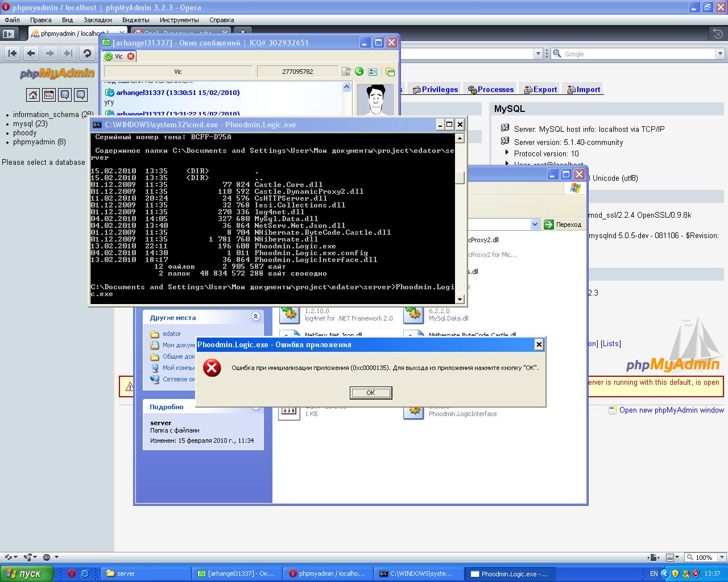Open phpMyAdmin documentation question-mark icon
The image size is (728, 582).
click(x=65, y=95)
